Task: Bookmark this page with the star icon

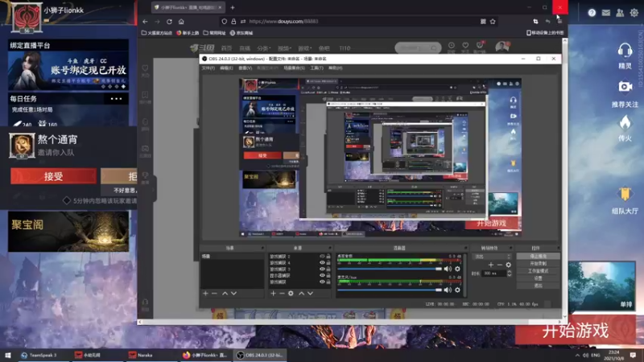Action: [x=493, y=22]
